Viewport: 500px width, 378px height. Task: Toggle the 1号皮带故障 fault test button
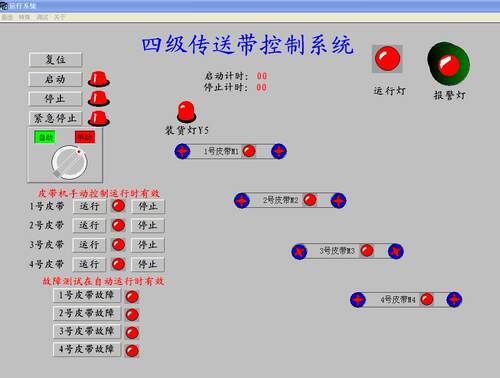(x=87, y=295)
